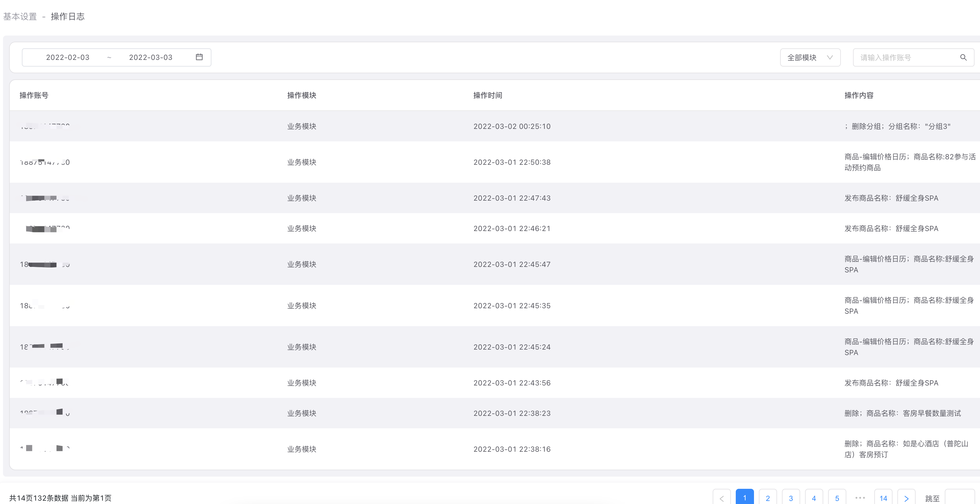Open page 5 of results
Viewport: 980px width, 504px height.
click(x=837, y=498)
